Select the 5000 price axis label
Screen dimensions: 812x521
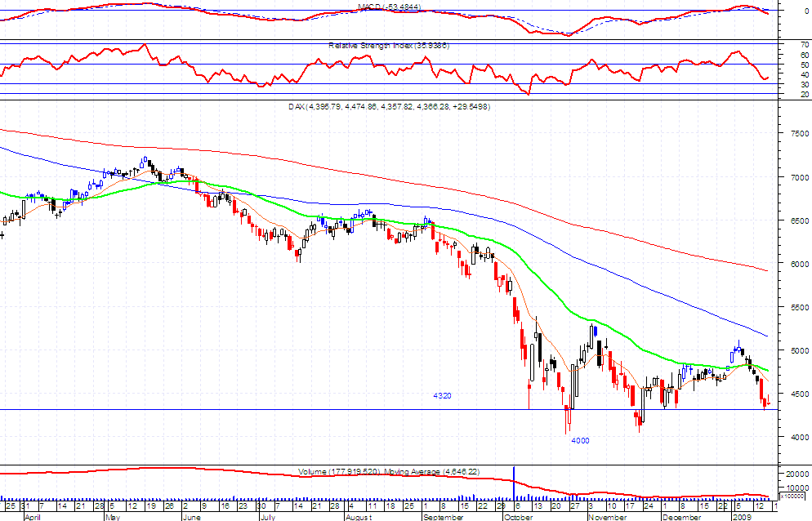pyautogui.click(x=800, y=350)
